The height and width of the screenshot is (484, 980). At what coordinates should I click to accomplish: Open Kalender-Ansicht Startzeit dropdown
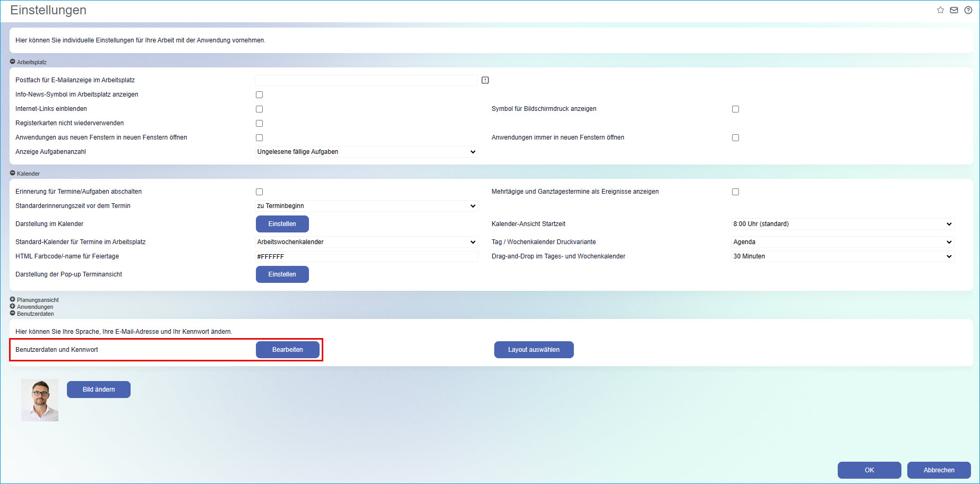(x=843, y=224)
